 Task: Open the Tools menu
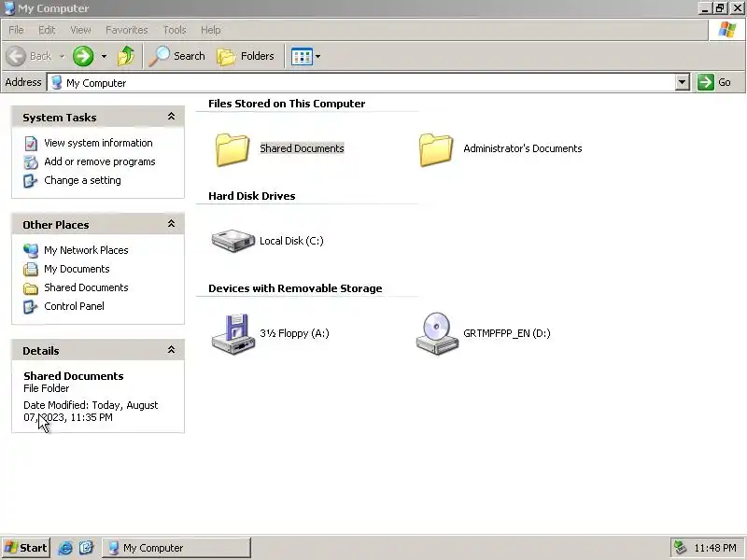(x=175, y=30)
